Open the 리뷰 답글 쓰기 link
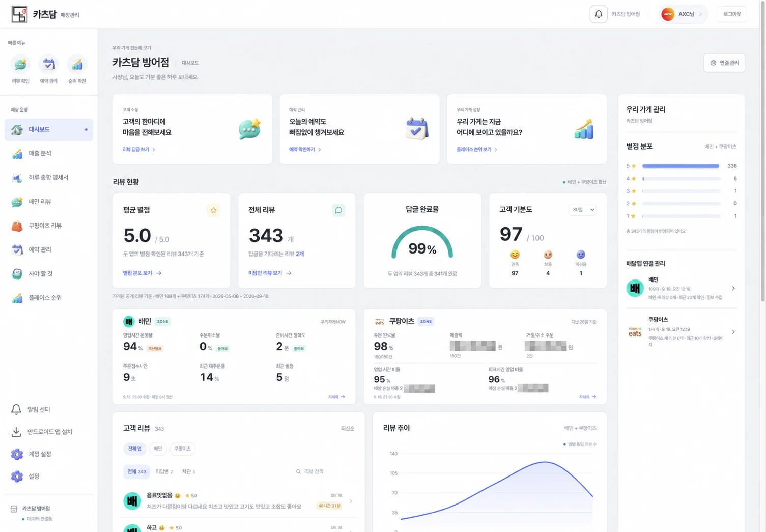 pos(139,150)
